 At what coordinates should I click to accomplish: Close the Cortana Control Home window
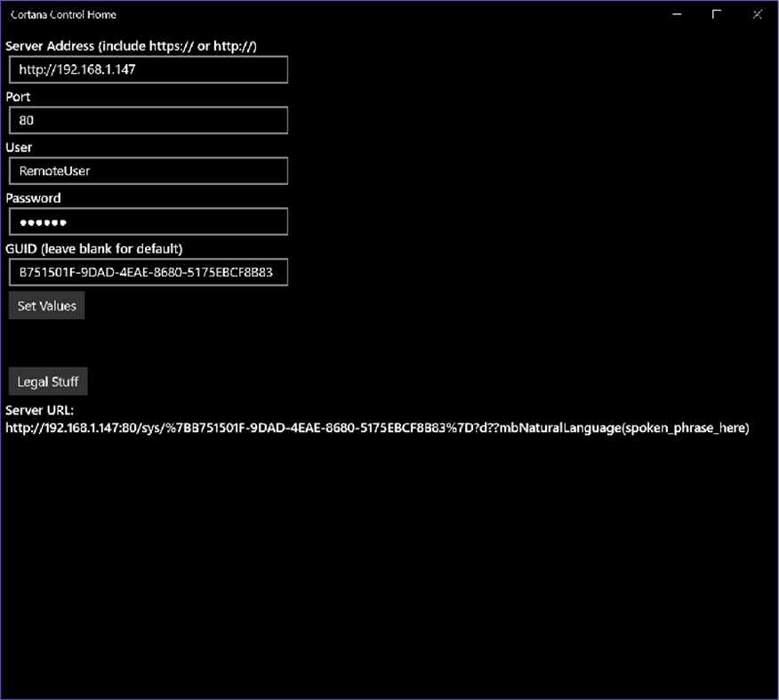tap(757, 14)
